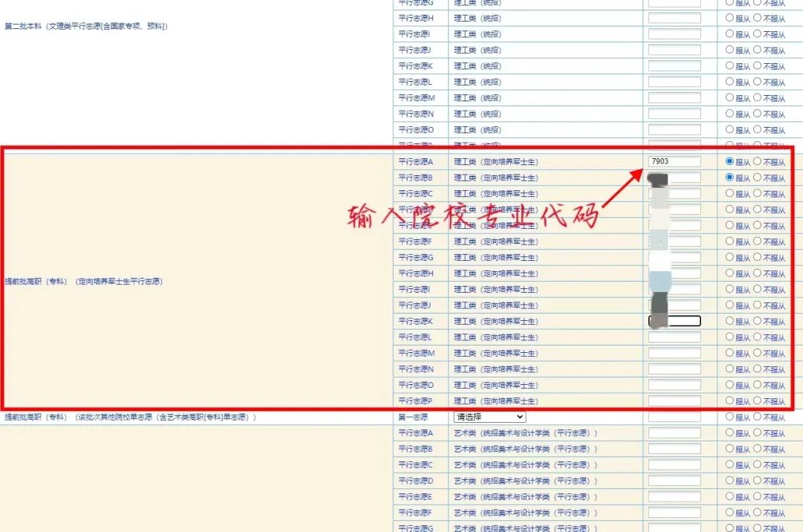The height and width of the screenshot is (532, 803).
Task: Choose 不服从 for 军士生 平行志愿B
Action: [757, 178]
